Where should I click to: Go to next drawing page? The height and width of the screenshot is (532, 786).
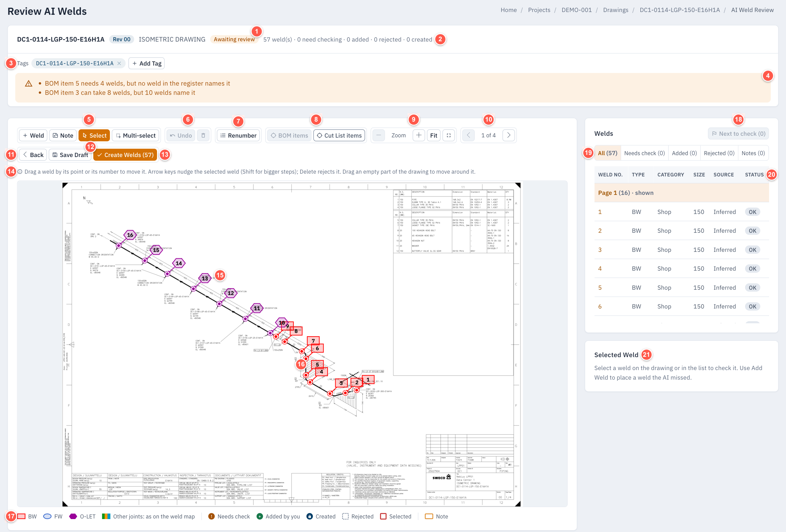click(x=509, y=135)
